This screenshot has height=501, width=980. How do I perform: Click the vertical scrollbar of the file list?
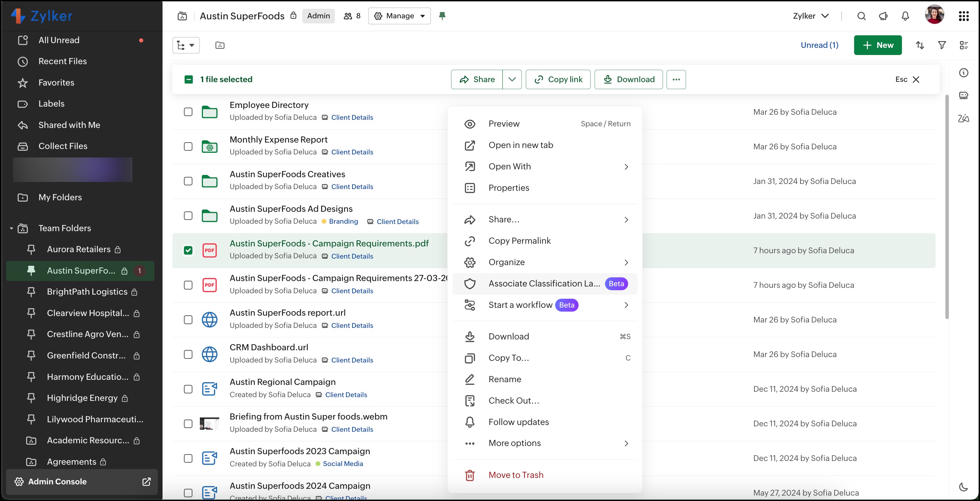point(947,207)
